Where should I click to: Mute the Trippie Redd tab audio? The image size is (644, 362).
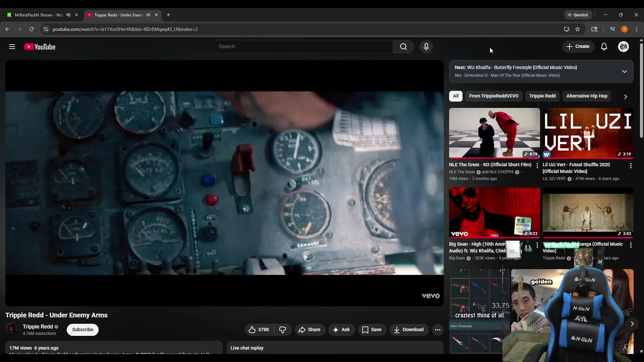148,15
